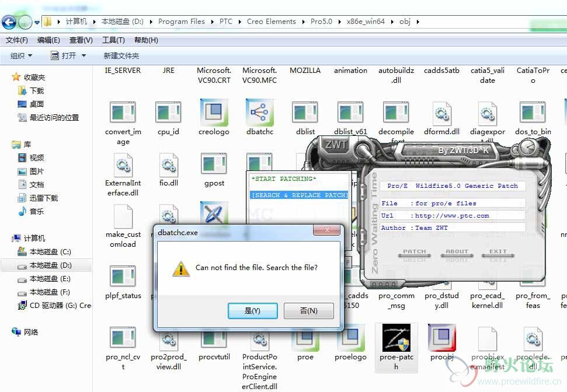Image resolution: width=567 pixels, height=392 pixels.
Task: Select creologo file icon
Action: click(x=214, y=112)
